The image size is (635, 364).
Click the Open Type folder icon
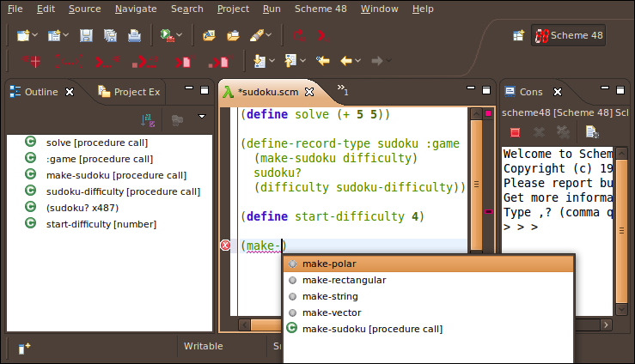tap(209, 35)
